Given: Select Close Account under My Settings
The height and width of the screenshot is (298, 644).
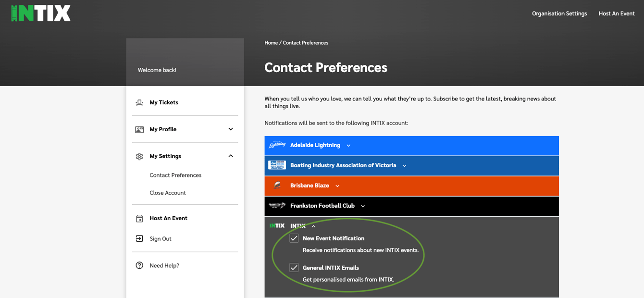Looking at the screenshot, I should [168, 193].
